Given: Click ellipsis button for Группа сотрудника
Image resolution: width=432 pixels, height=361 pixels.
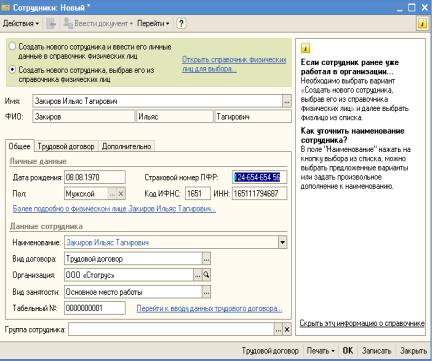Looking at the screenshot, I should pos(278,330).
